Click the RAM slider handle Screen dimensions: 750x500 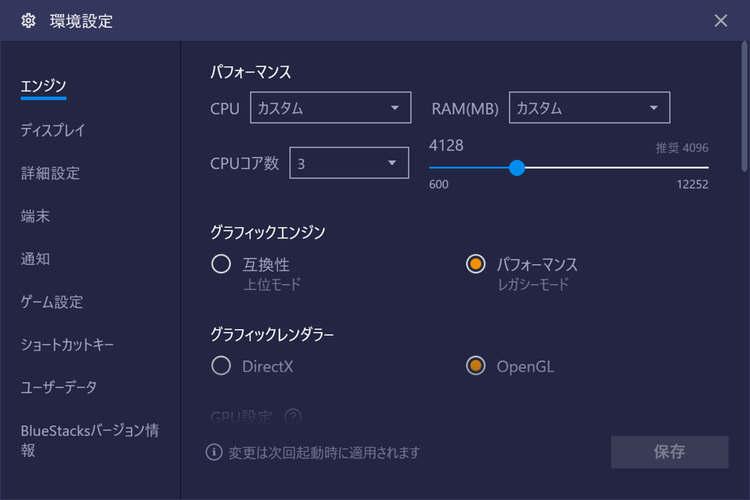(517, 167)
